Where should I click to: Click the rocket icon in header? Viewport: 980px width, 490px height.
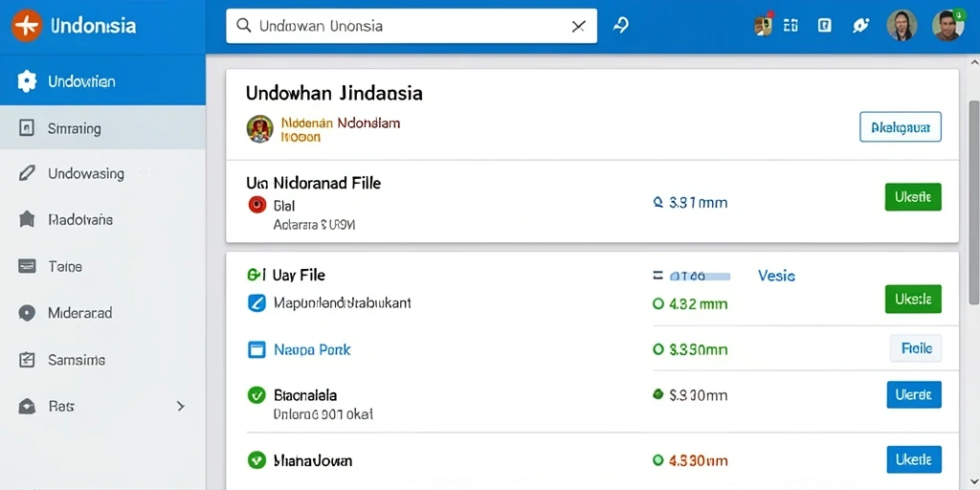tap(860, 26)
